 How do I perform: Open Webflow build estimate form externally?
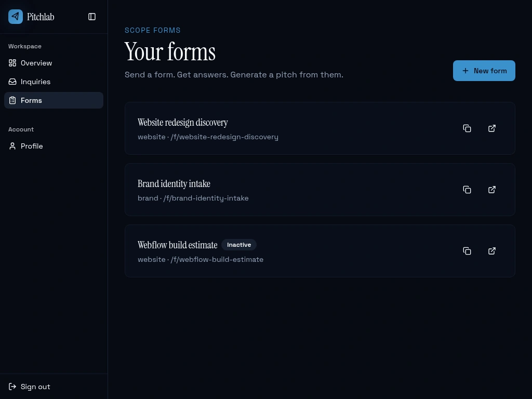[x=492, y=251]
